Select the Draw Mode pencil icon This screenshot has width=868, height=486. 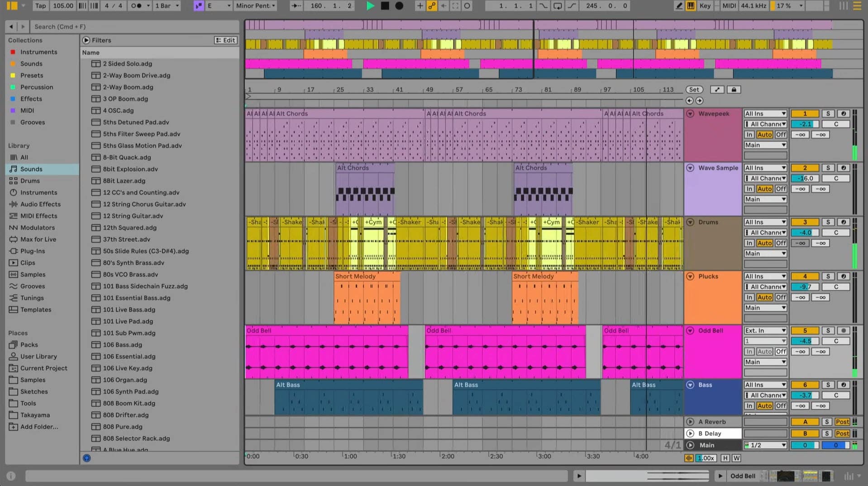click(679, 6)
